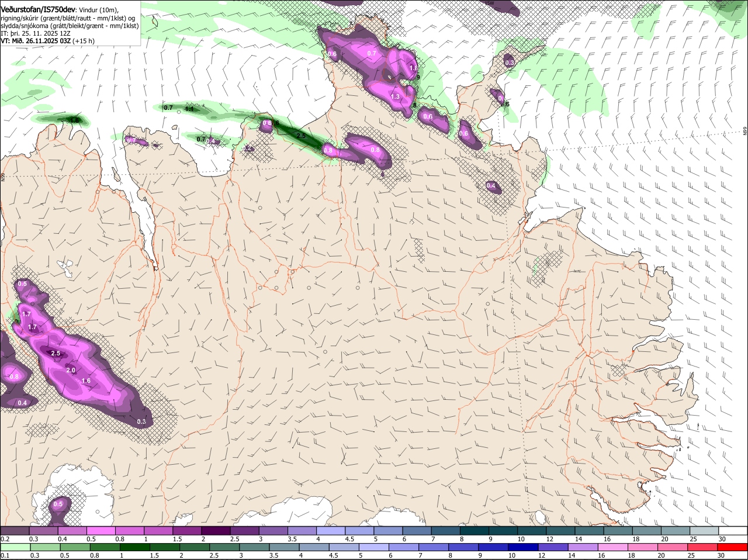Click the 0.5 value on the white glacier area
The width and height of the screenshot is (748, 560).
pyautogui.click(x=58, y=504)
